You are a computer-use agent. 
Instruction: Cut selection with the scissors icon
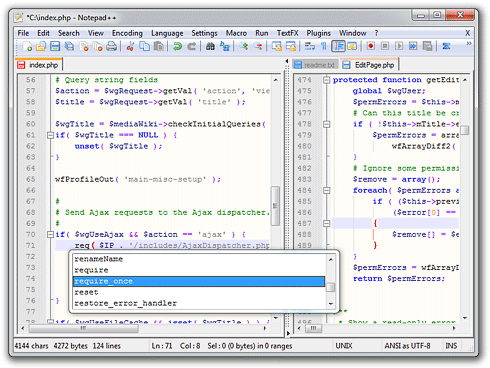[x=130, y=46]
